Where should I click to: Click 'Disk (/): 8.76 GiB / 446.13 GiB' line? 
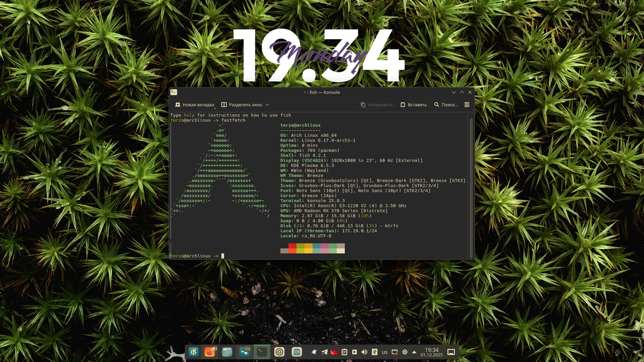[x=339, y=225]
